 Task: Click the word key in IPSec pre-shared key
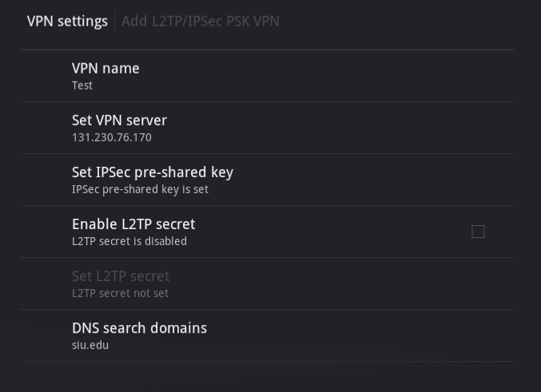pyautogui.click(x=222, y=173)
